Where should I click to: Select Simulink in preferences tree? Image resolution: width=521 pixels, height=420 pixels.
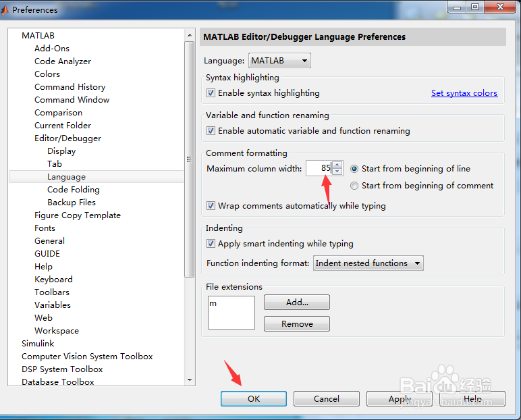pos(38,344)
